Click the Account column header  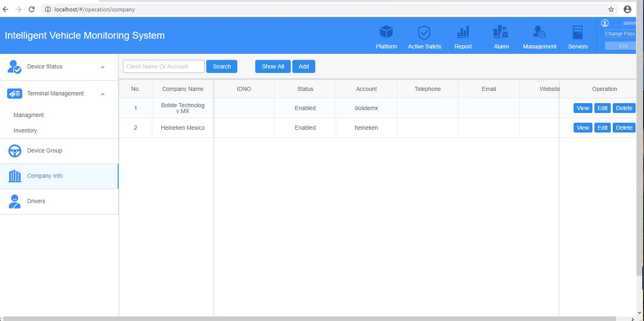click(367, 89)
